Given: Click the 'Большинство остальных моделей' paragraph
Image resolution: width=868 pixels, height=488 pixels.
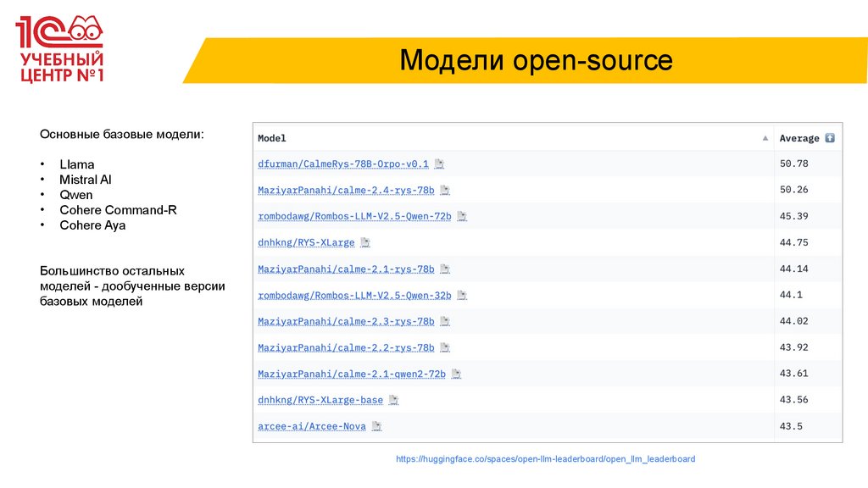Looking at the screenshot, I should click(x=132, y=286).
